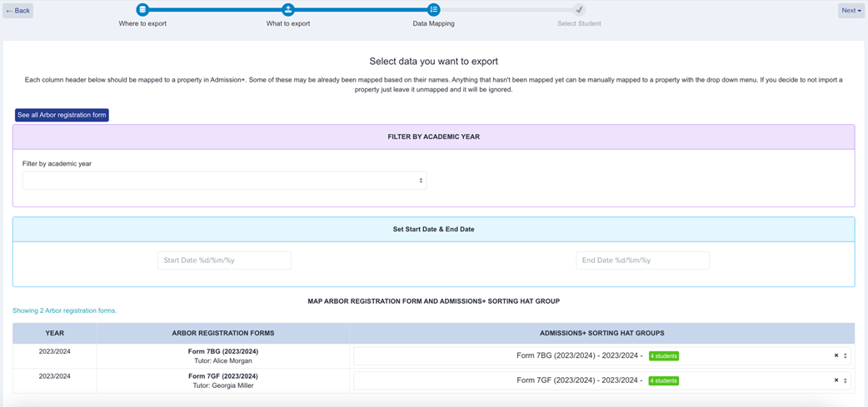The height and width of the screenshot is (407, 868).
Task: Click the What to export step icon
Action: tap(288, 9)
